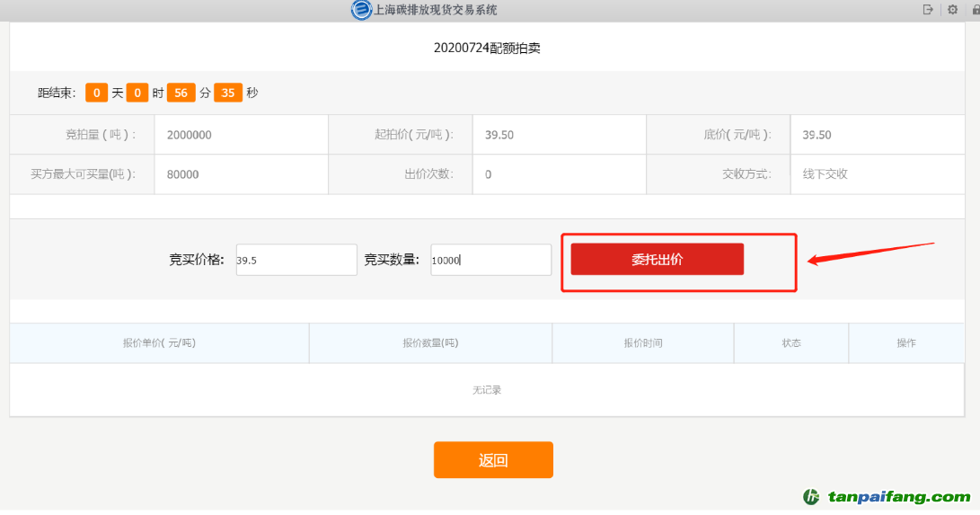Click the 状态 column header
This screenshot has width=980, height=515.
790,343
